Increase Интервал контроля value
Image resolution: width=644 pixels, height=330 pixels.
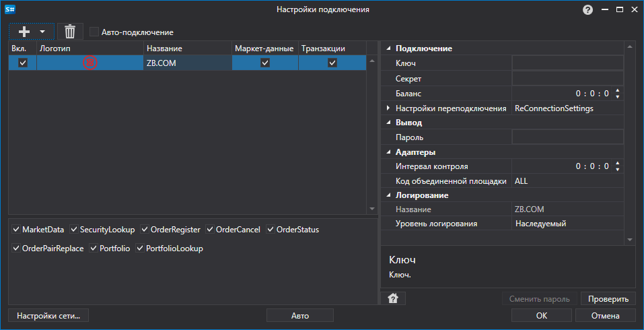617,163
